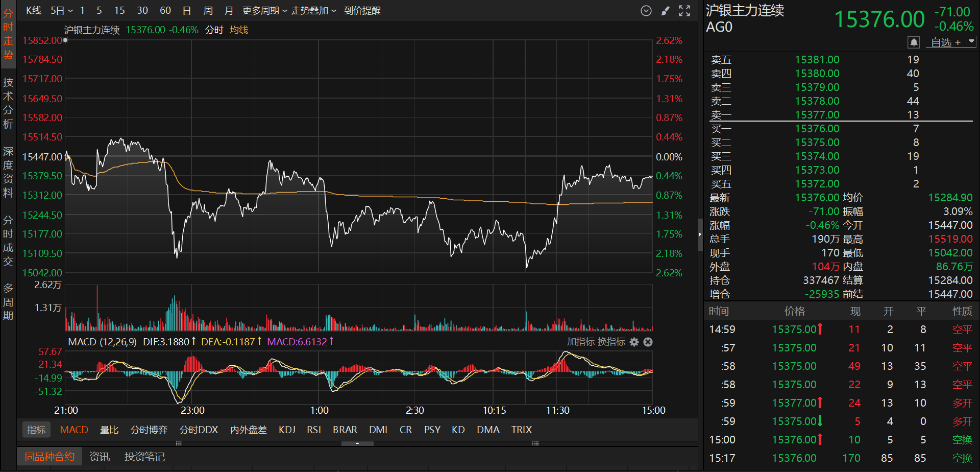980x472 pixels.
Task: Open dropdown arrow next to 自选
Action: tap(971, 42)
